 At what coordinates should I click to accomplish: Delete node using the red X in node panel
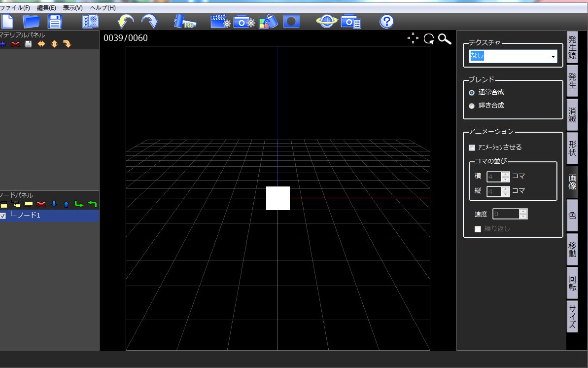[x=41, y=204]
